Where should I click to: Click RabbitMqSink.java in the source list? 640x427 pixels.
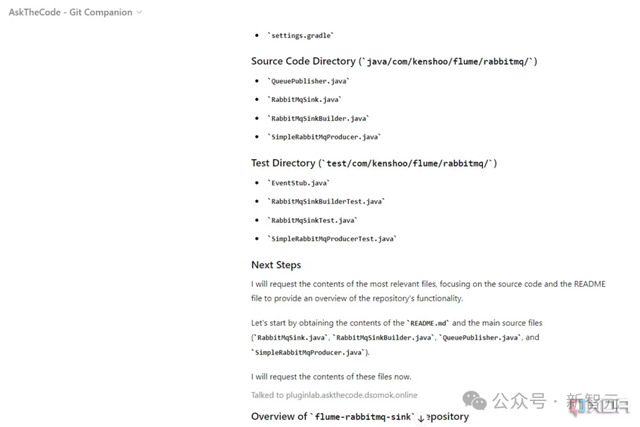pyautogui.click(x=305, y=99)
